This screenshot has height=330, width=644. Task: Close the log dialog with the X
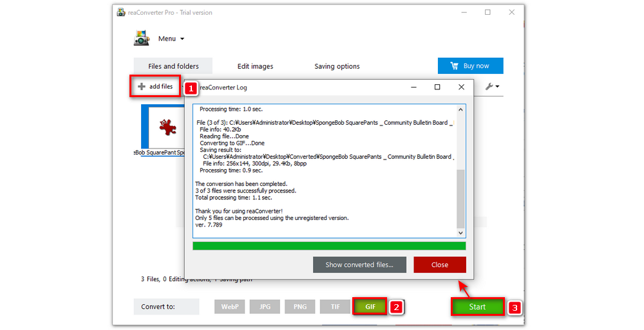click(x=461, y=87)
